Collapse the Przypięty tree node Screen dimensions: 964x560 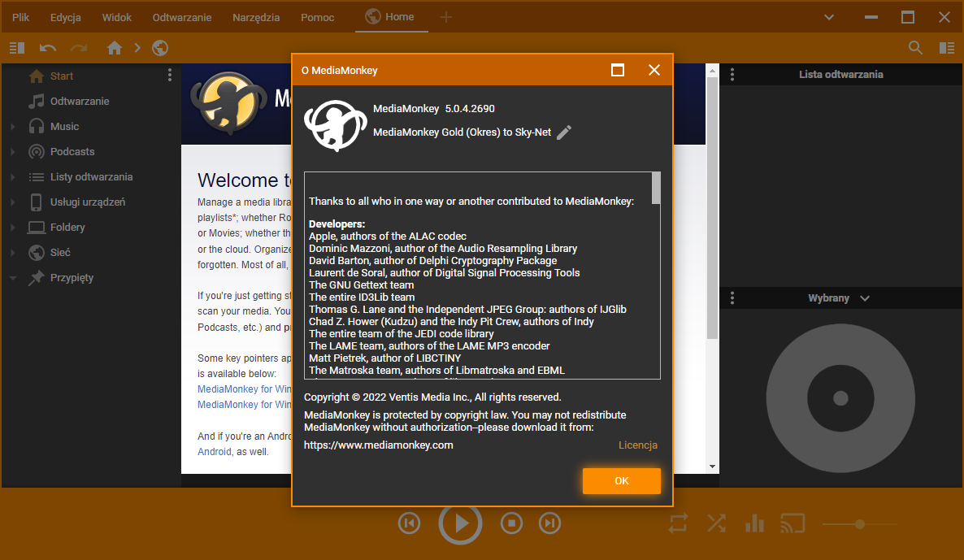click(12, 278)
